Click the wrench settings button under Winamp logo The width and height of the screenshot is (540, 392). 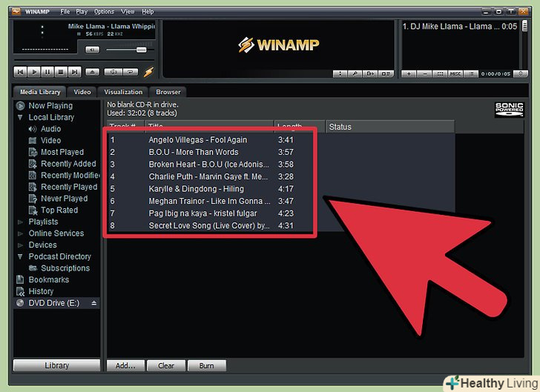point(355,73)
